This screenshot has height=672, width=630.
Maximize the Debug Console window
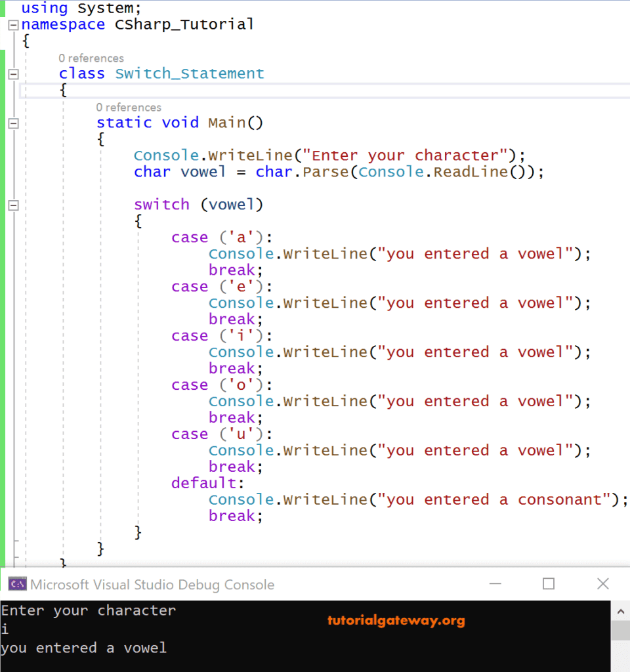pos(548,583)
